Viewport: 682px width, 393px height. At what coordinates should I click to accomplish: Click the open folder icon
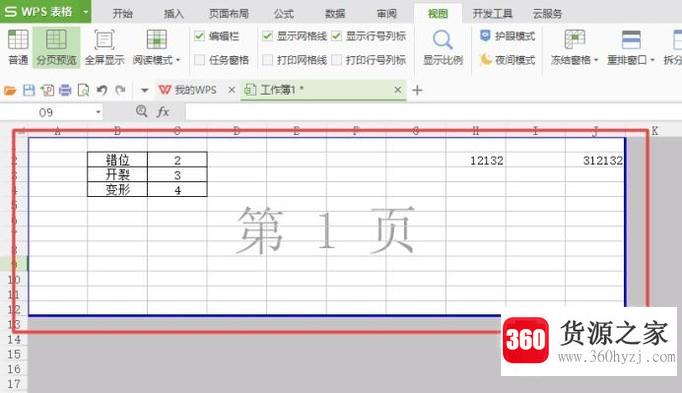click(x=10, y=90)
